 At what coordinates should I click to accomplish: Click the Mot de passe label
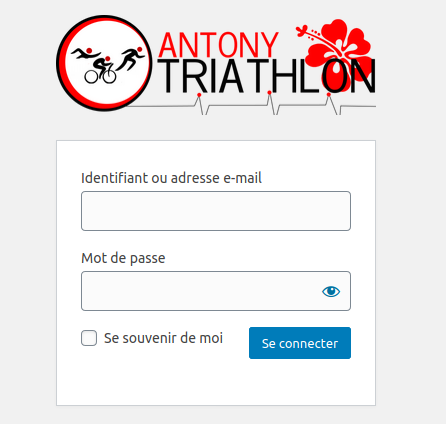coord(123,258)
